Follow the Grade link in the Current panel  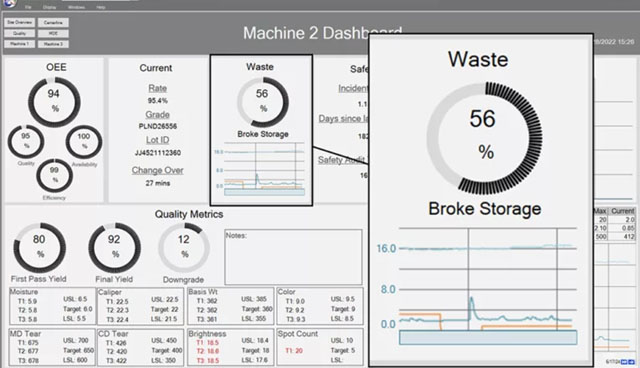tap(158, 115)
